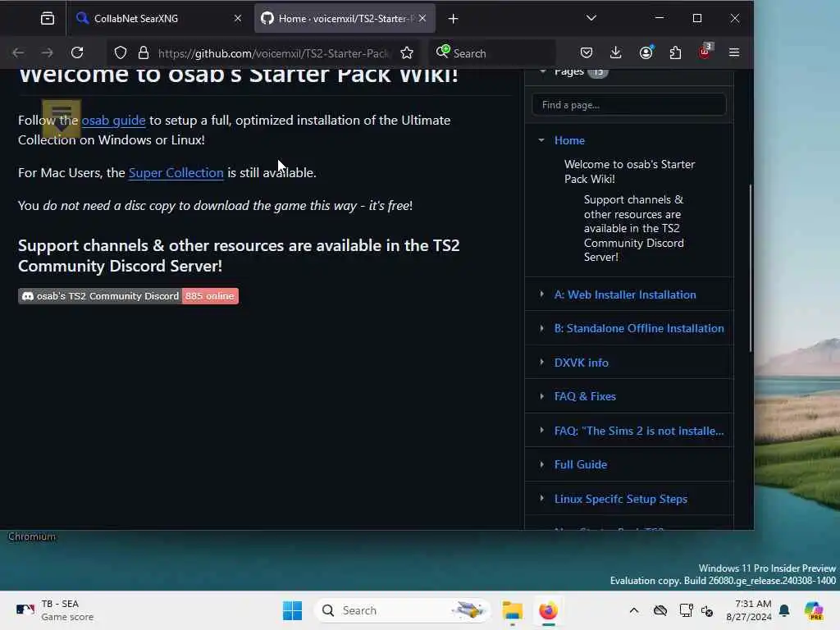This screenshot has width=840, height=630.
Task: Expand FAQ: The Sims 2 is not installed arrow
Action: (x=541, y=430)
